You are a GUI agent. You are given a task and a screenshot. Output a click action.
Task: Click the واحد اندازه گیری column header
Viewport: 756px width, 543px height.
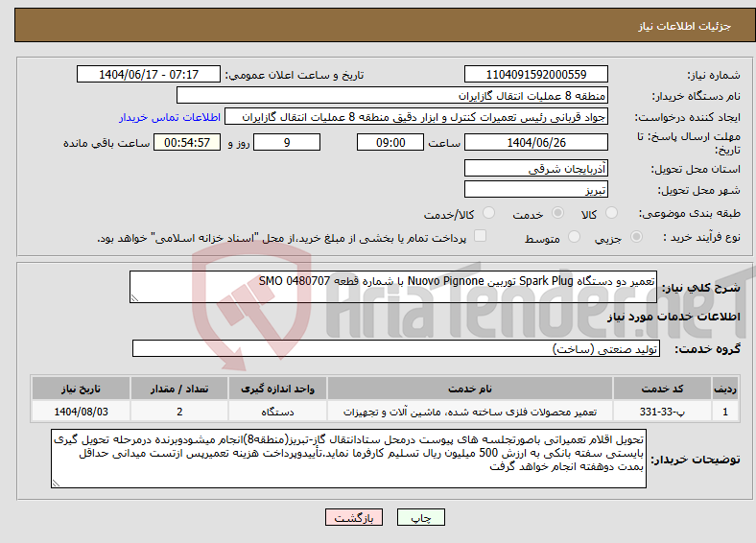(x=277, y=389)
